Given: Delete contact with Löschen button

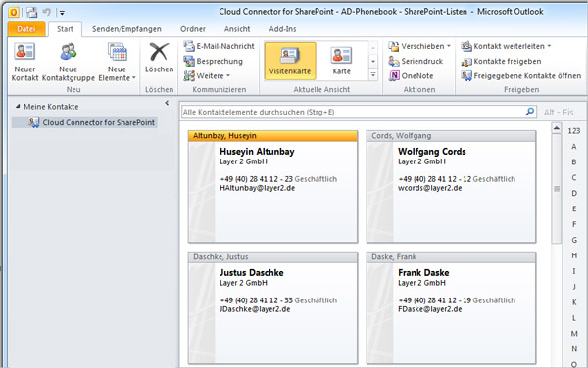Looking at the screenshot, I should pyautogui.click(x=160, y=58).
